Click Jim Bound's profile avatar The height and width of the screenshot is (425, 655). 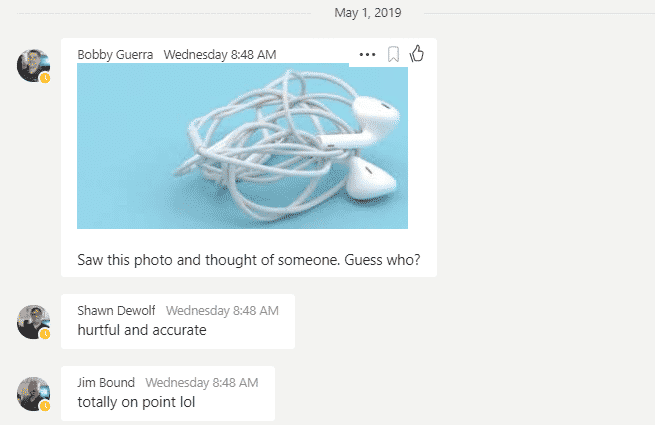[33, 394]
